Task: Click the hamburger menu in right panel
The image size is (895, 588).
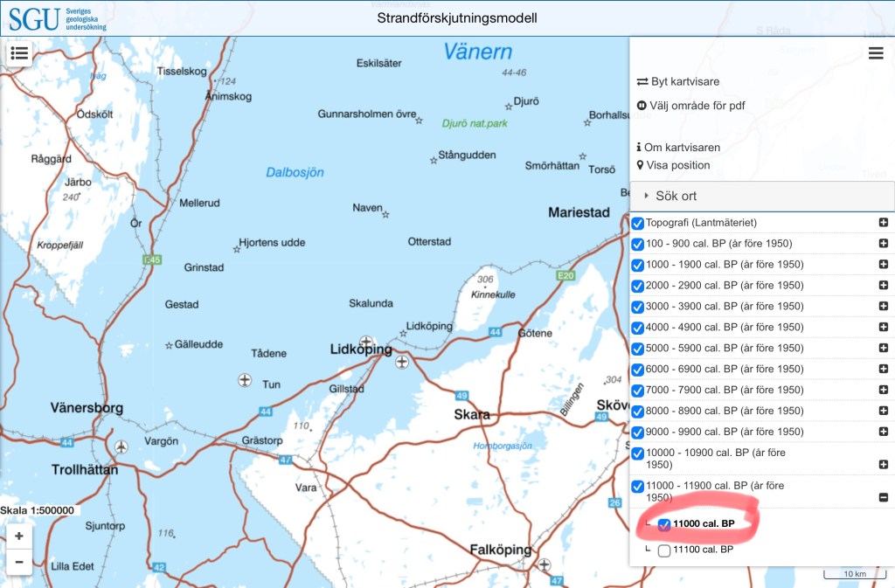Action: 876,53
